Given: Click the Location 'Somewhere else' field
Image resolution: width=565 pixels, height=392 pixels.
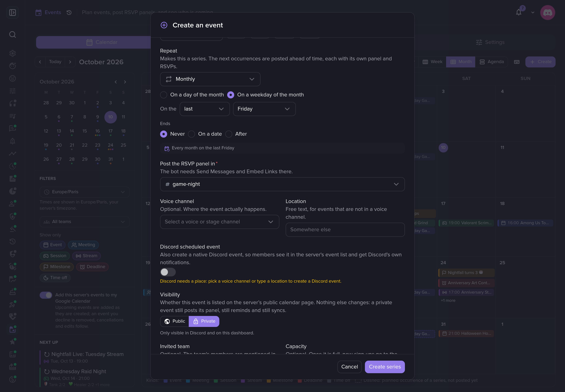Looking at the screenshot, I should pos(345,230).
